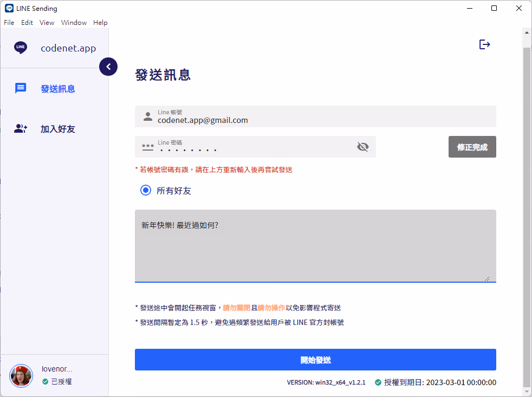Viewport: 532px width, 397px height.
Task: Open the Window menu
Action: [x=74, y=22]
